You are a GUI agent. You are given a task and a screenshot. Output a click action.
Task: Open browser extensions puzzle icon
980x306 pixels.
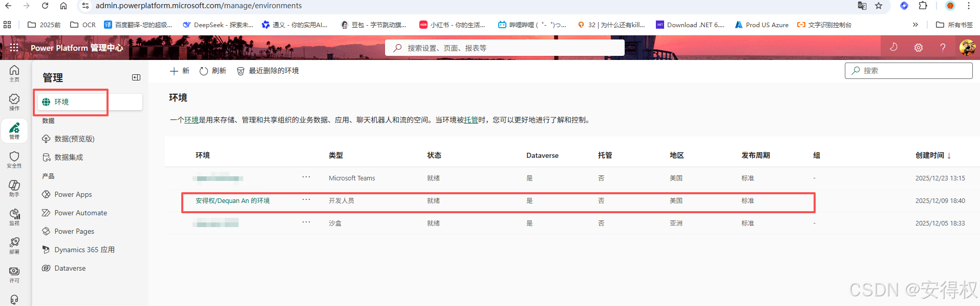point(923,6)
